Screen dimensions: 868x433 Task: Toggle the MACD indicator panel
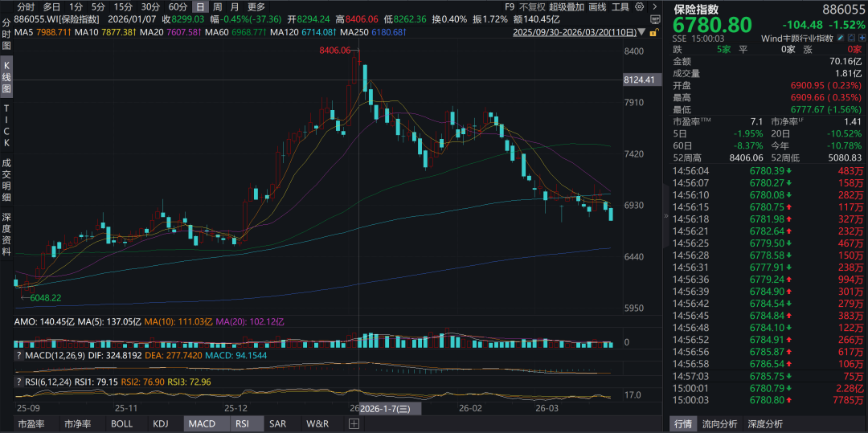pos(201,423)
